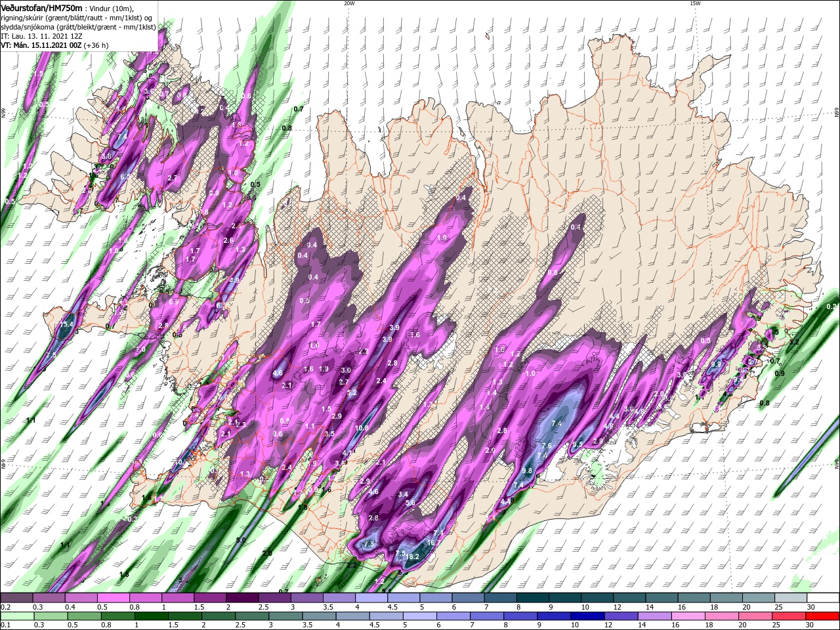Viewport: 840px width, 630px height.
Task: Click the 18.2 precipitation value on south coast
Action: click(x=412, y=556)
